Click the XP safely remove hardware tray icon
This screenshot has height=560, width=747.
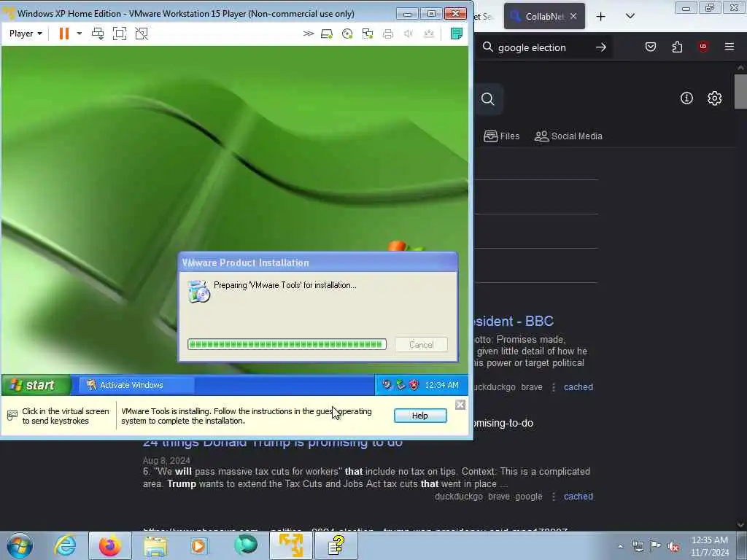pos(400,385)
